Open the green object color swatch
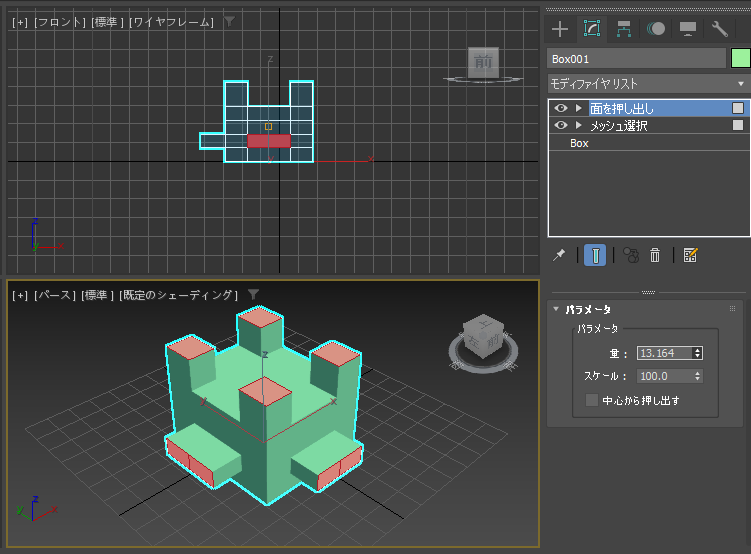 point(740,58)
